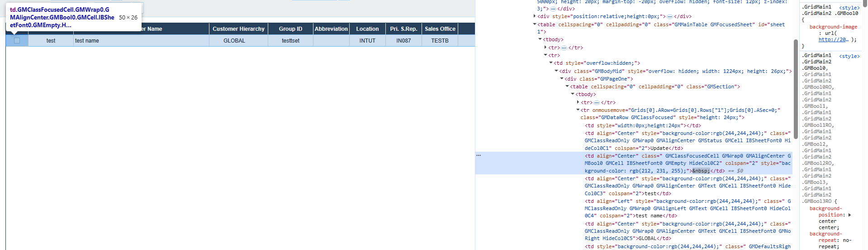Click the &nbsp; text inside the selected td
868x250 pixels.
(x=701, y=171)
